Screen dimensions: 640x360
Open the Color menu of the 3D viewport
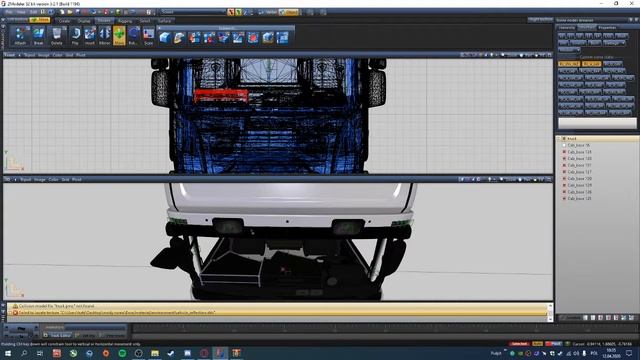coord(53,179)
